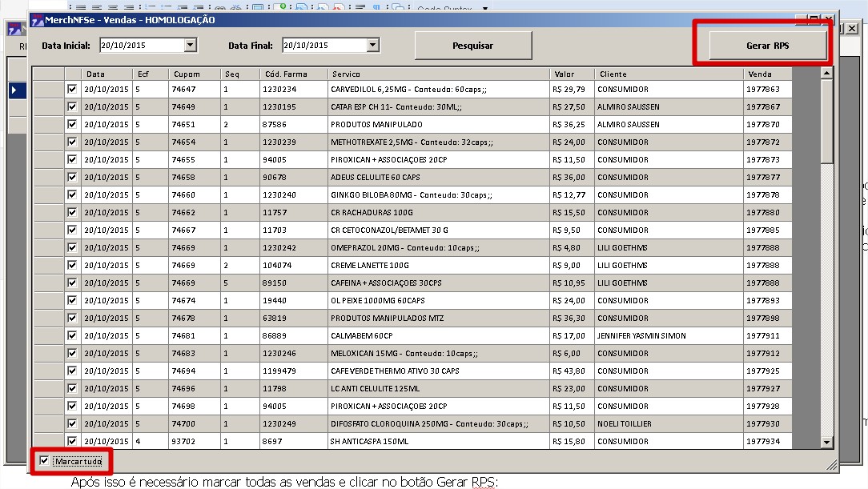Sort by the Valor column header
The width and height of the screenshot is (868, 489).
pos(572,74)
